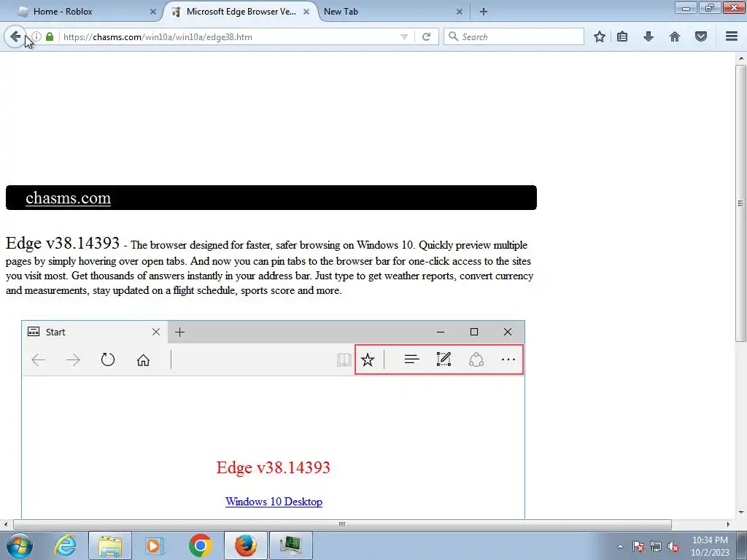Click the home icon in the Edge screenshot
747x560 pixels.
coord(144,359)
